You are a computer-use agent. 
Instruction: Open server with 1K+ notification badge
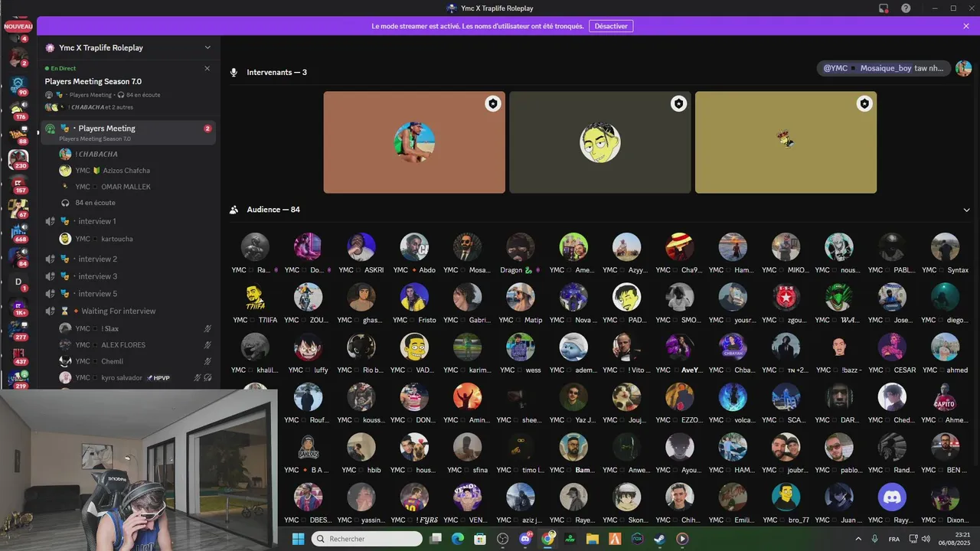tap(18, 306)
